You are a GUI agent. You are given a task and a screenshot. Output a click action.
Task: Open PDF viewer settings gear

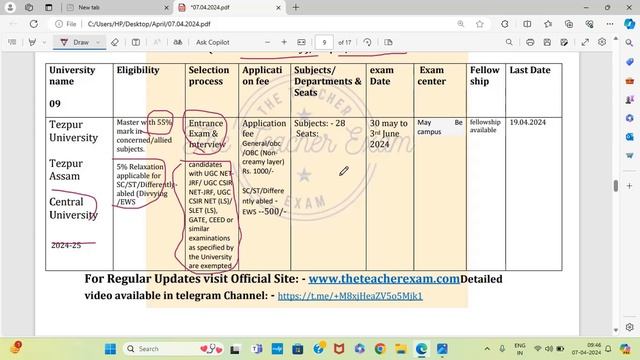pos(602,42)
